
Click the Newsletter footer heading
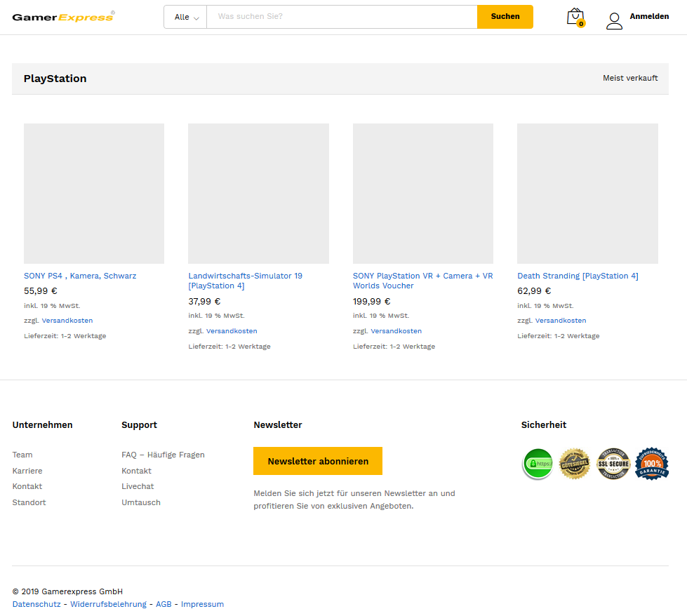(278, 424)
